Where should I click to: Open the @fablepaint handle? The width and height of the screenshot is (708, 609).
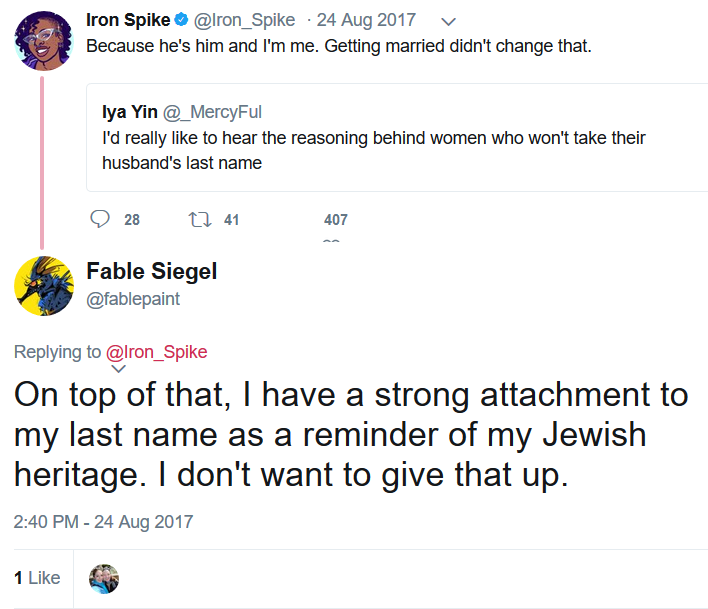(133, 299)
